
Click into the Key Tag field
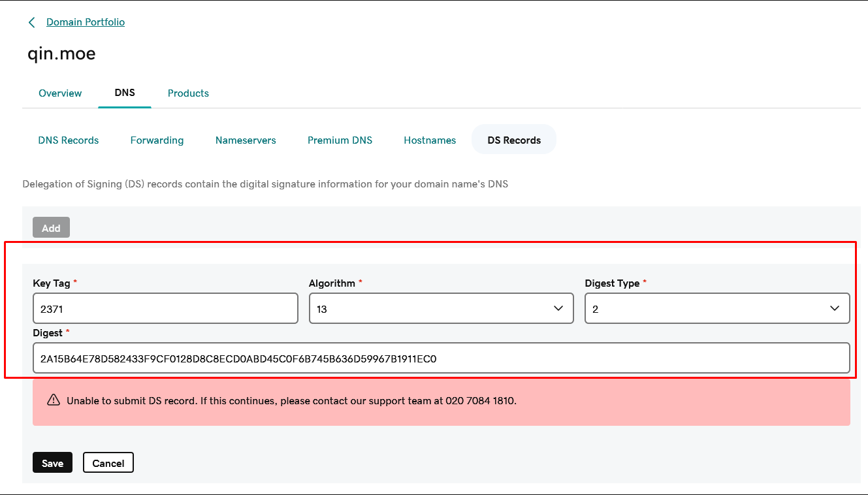(x=165, y=308)
